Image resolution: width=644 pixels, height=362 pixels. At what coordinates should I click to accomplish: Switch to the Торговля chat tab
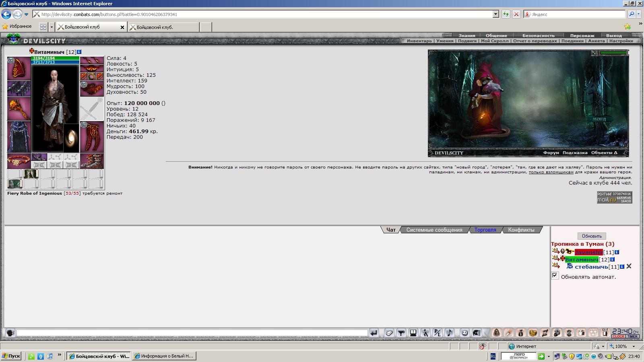(485, 230)
